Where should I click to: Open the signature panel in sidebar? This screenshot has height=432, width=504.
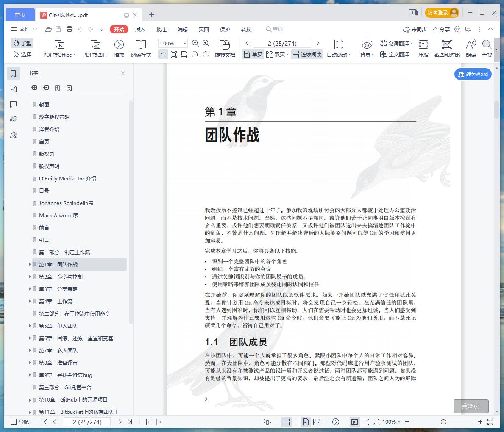(x=13, y=135)
